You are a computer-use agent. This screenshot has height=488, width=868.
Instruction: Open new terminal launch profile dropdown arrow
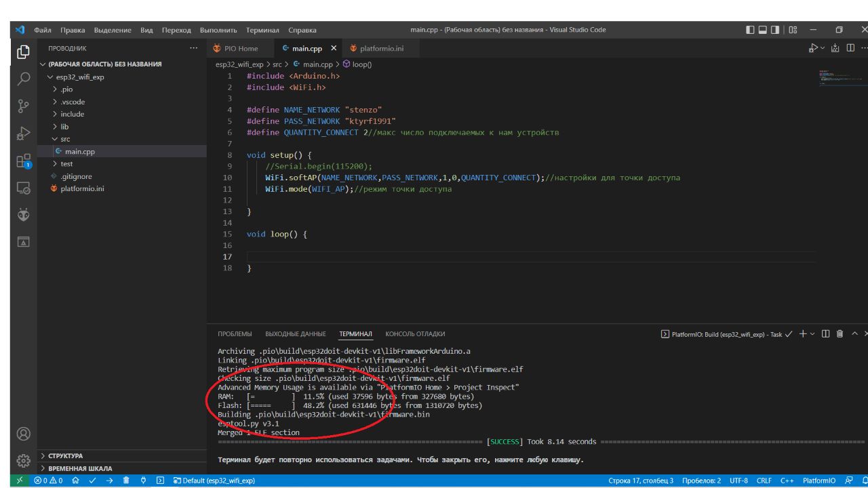click(812, 334)
